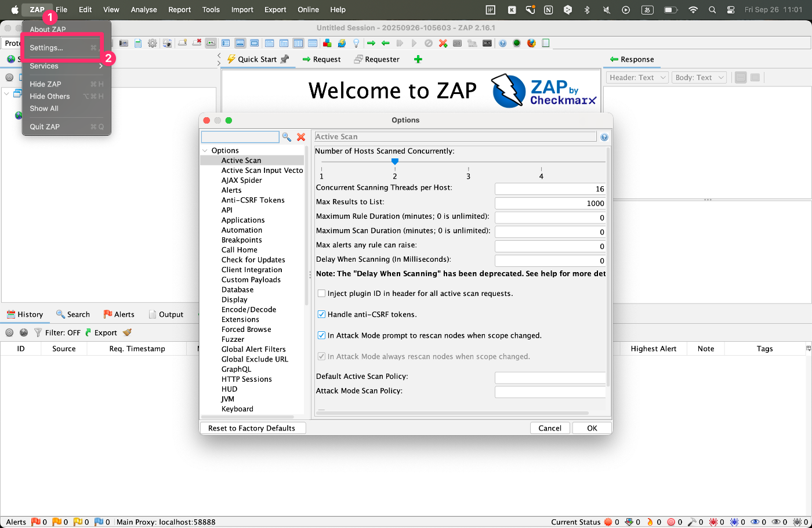
Task: Click Concurrent Scanning Threads per Host field
Action: [550, 189]
